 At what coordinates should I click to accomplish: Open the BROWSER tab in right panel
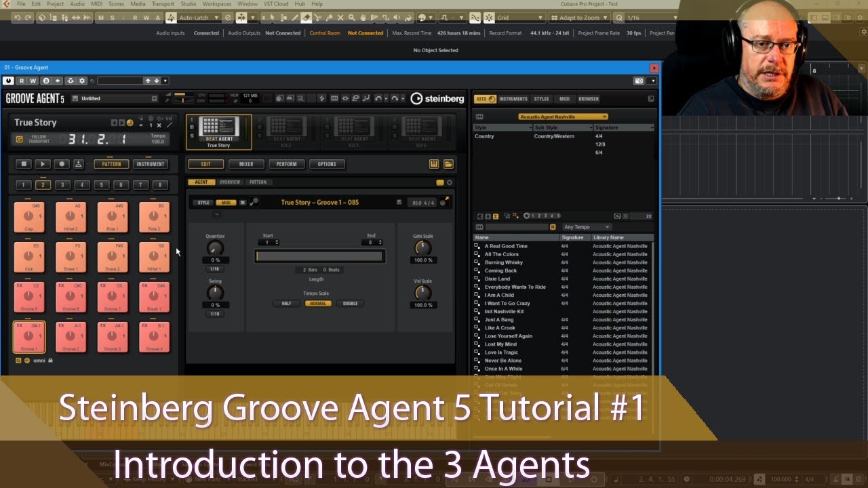click(589, 99)
